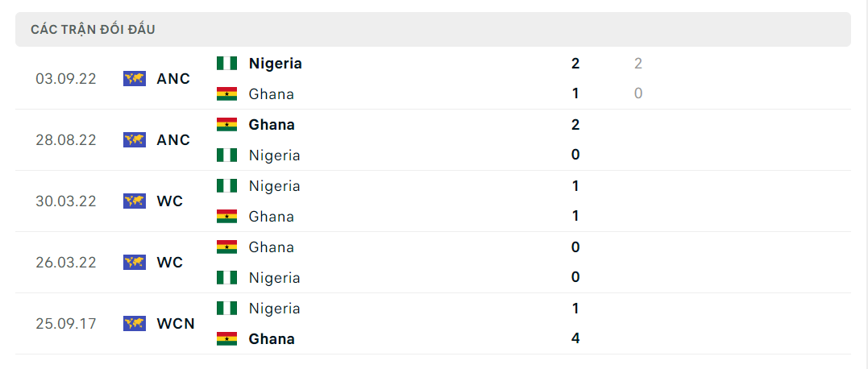Select the 26.03.22 match date

(66, 262)
